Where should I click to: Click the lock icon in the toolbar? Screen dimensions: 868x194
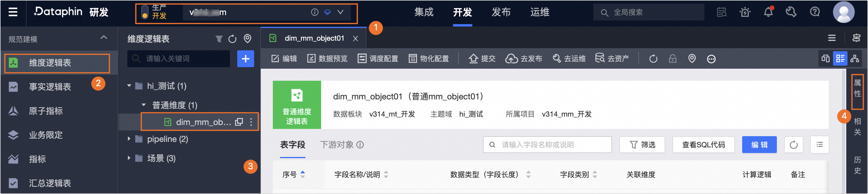[672, 58]
